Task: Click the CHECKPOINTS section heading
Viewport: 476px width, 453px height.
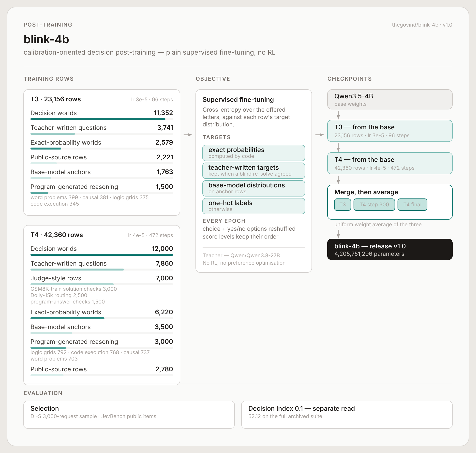Action: tap(350, 79)
